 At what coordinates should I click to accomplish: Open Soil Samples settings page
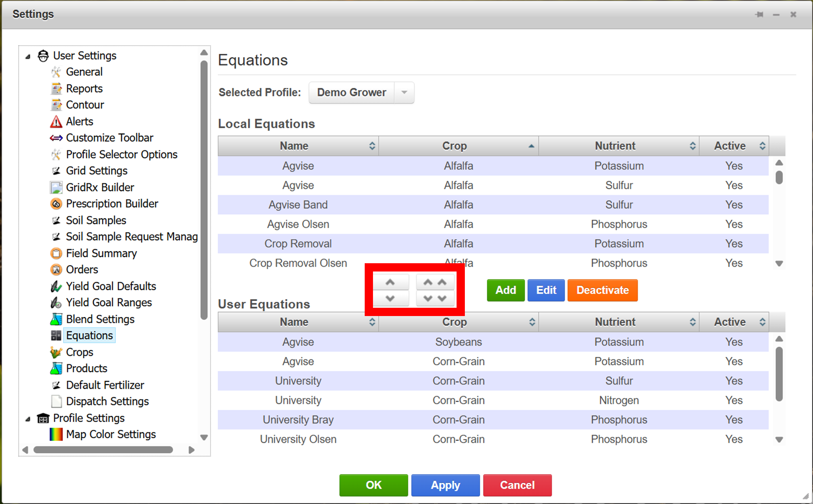[x=96, y=220]
